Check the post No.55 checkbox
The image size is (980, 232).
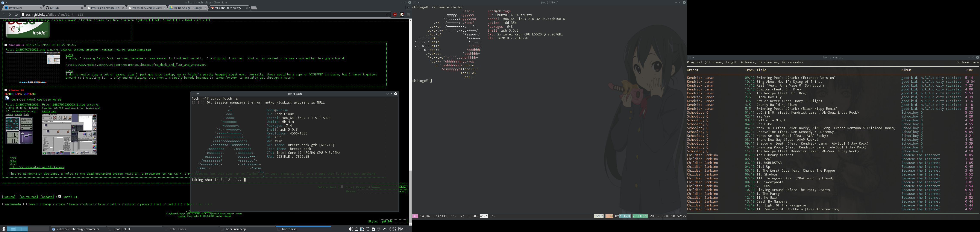tap(6, 45)
